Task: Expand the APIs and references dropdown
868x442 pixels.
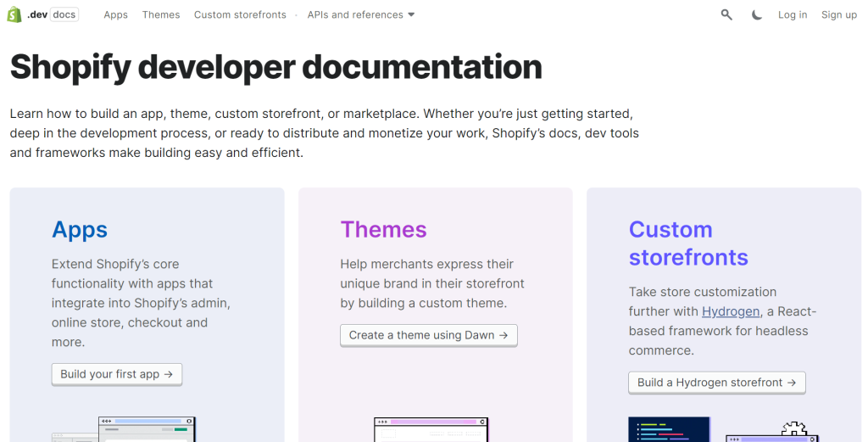Action: coord(361,14)
